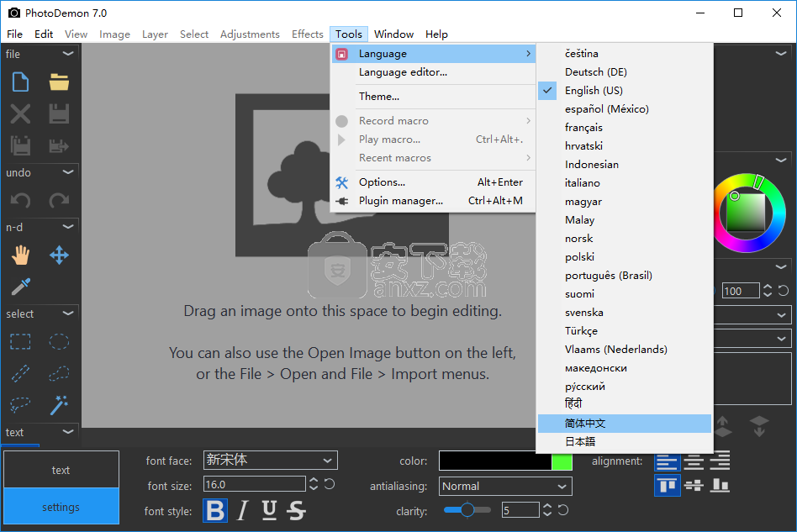Select the Rectangular selection tool
The height and width of the screenshot is (532, 797).
(20, 342)
